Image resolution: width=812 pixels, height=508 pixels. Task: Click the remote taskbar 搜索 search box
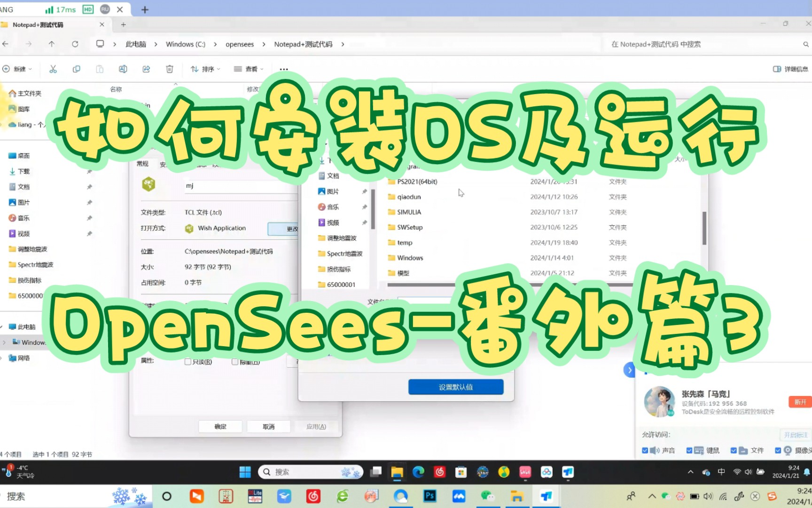(x=311, y=472)
